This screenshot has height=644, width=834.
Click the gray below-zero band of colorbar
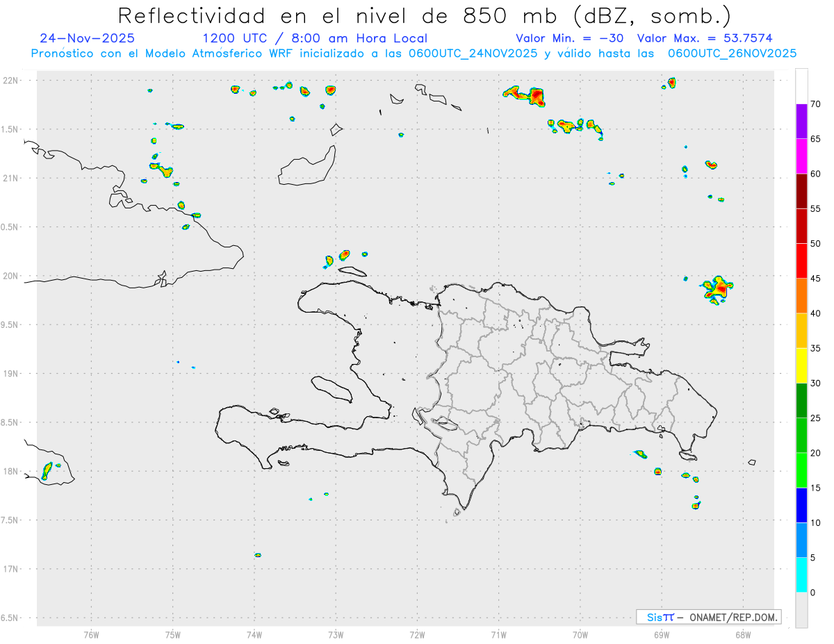[x=801, y=610]
